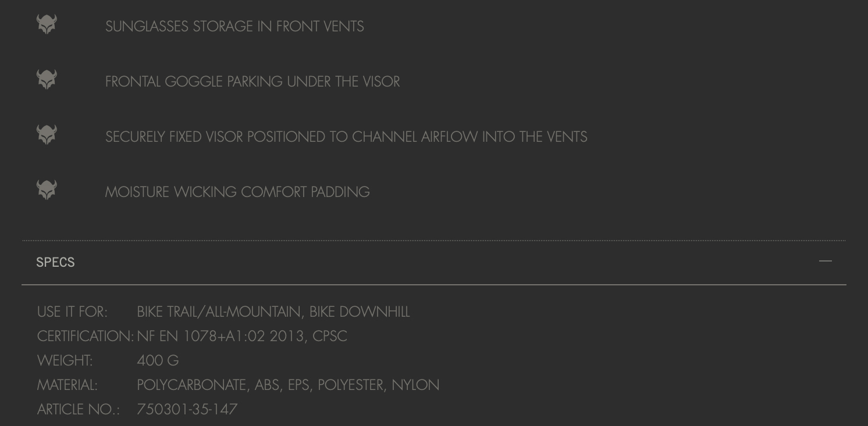This screenshot has width=868, height=426.
Task: Click the Polycarbonate, ABS, EPS materials list
Action: coord(288,385)
